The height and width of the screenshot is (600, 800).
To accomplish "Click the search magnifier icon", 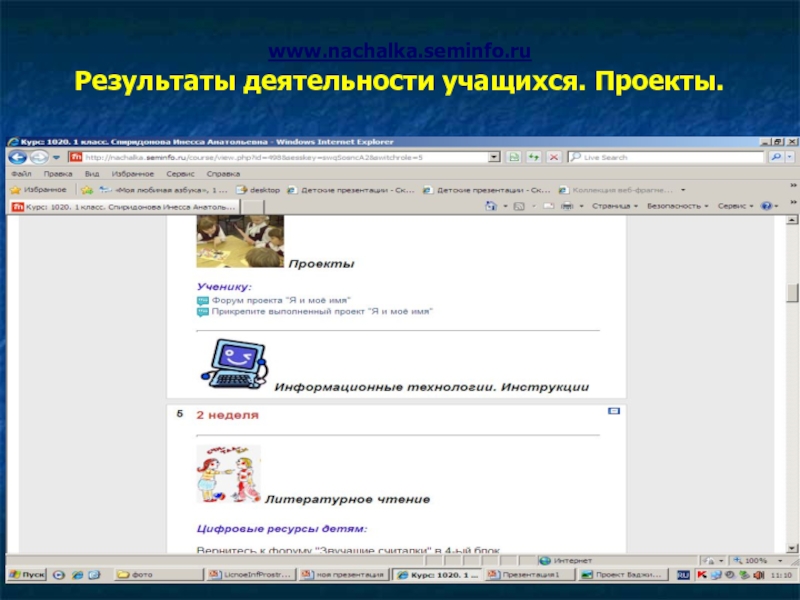I will point(777,157).
